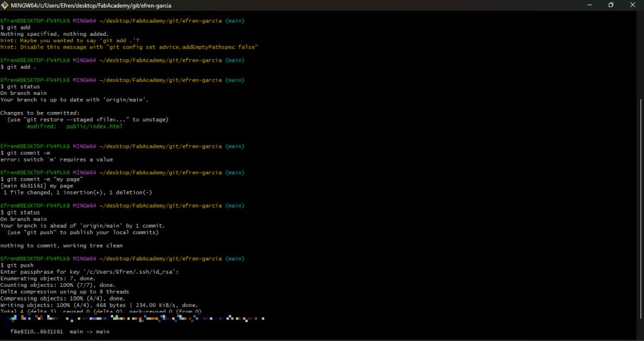This screenshot has height=341, width=644.
Task: Click "Your branch is ahead of 'origin/main'" line
Action: (x=82, y=225)
